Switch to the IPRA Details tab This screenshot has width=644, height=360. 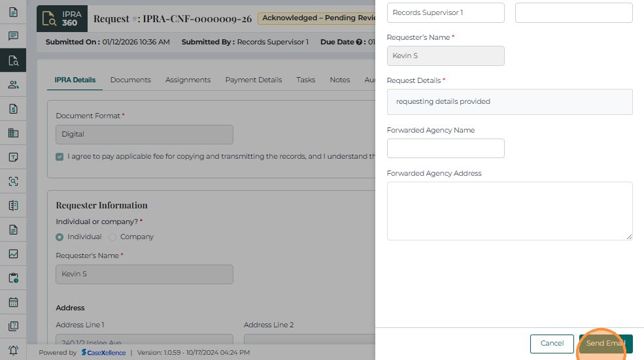(75, 80)
